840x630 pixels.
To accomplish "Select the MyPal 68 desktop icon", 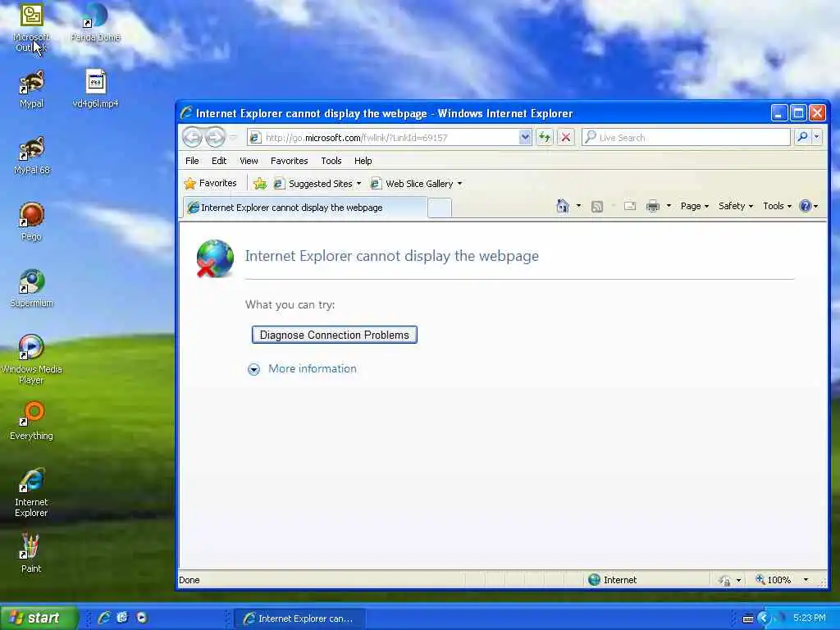I will (x=32, y=155).
